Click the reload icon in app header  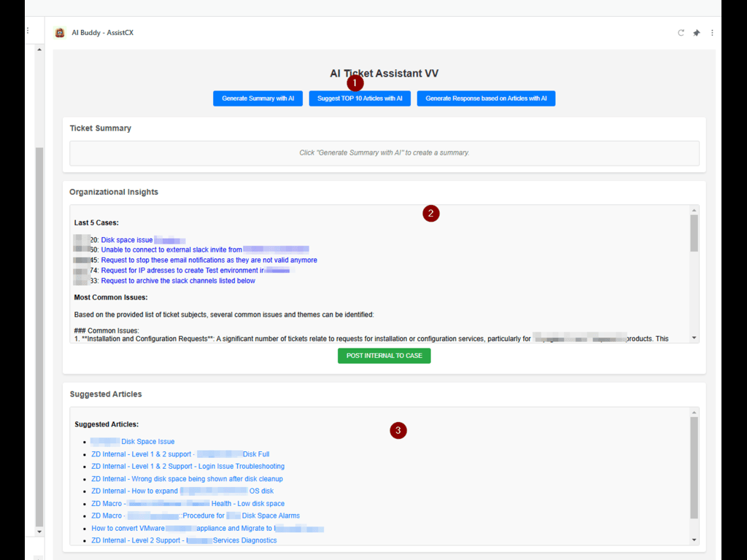click(x=681, y=33)
